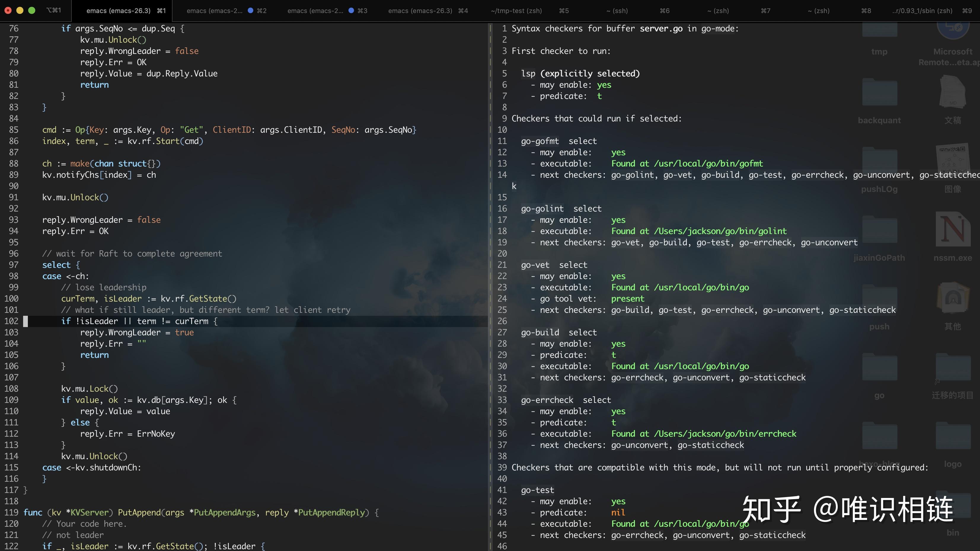
Task: Click the blue activity dot on tab ⌘2
Action: click(250, 11)
